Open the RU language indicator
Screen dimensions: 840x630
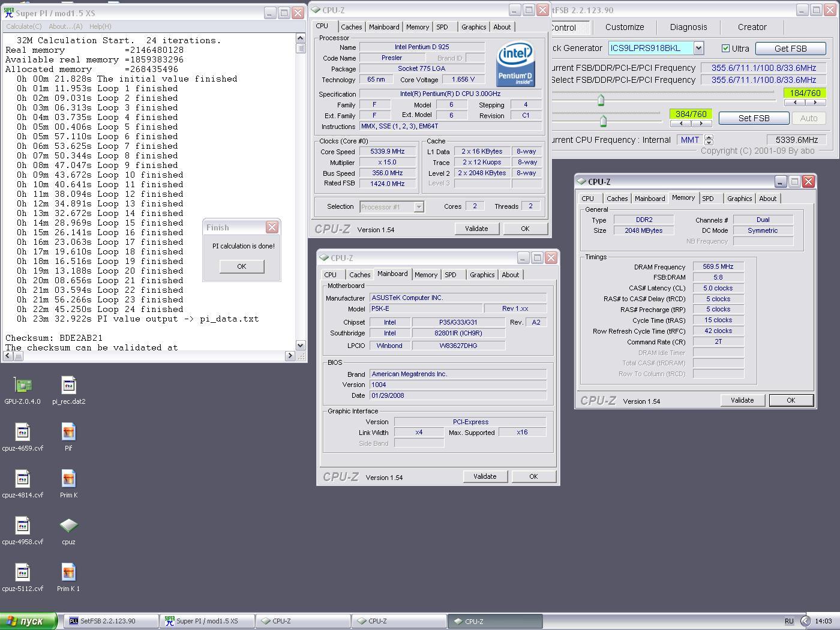pyautogui.click(x=789, y=621)
